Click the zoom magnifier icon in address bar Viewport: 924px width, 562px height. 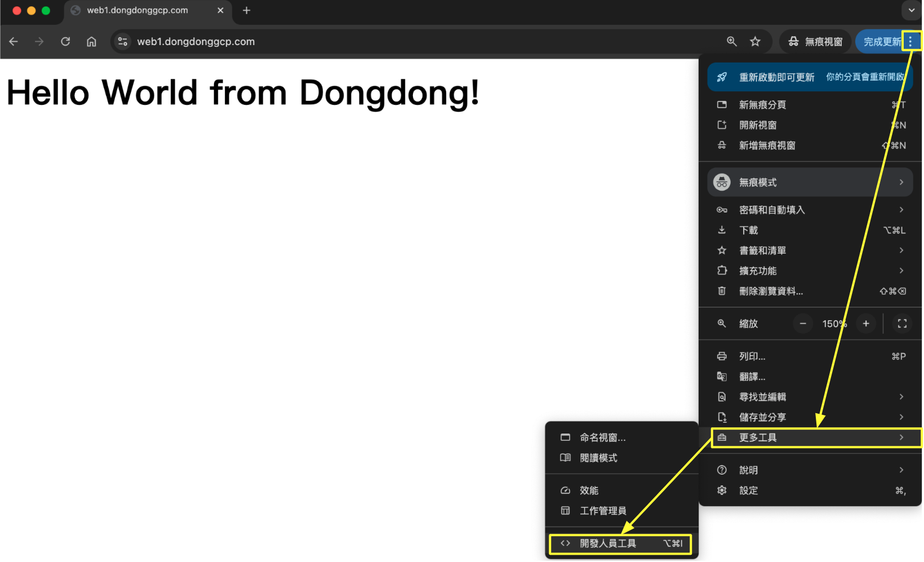click(731, 42)
